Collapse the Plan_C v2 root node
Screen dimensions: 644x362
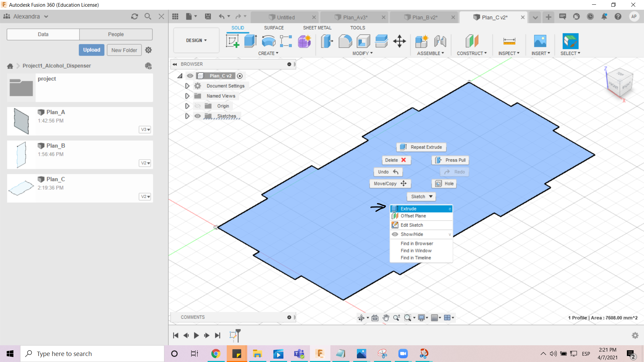click(180, 76)
